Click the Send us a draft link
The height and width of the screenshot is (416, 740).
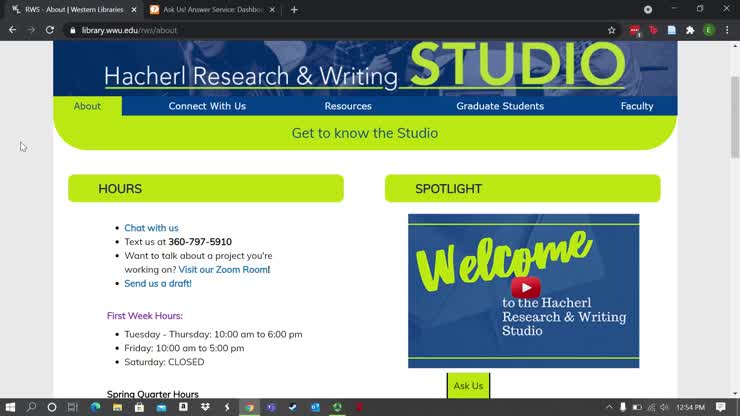[x=157, y=284]
